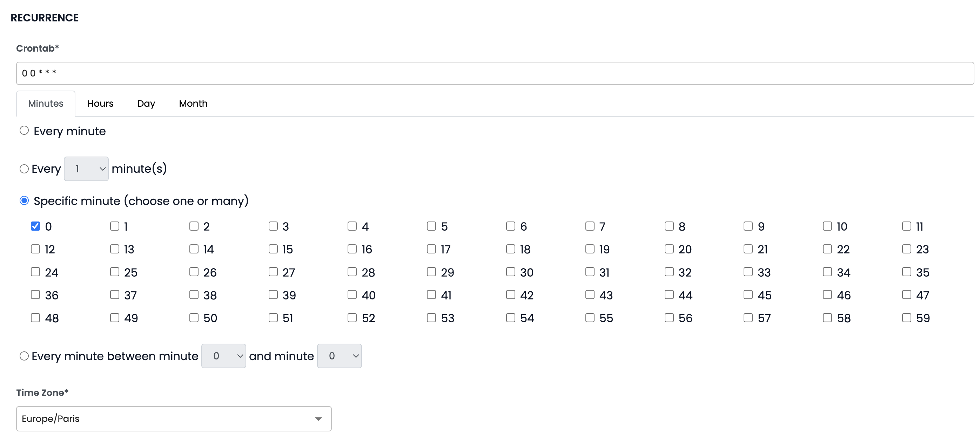This screenshot has width=980, height=443.
Task: Check the minute 15 checkbox
Action: [x=273, y=249]
